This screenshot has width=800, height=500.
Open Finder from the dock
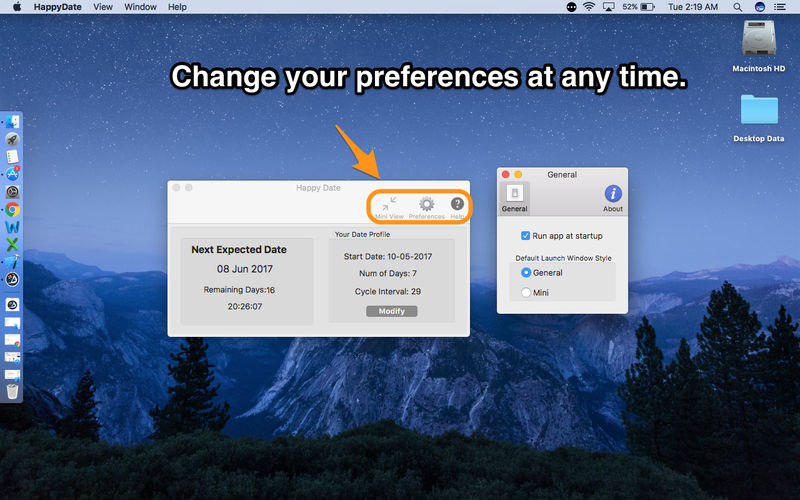pos(12,122)
